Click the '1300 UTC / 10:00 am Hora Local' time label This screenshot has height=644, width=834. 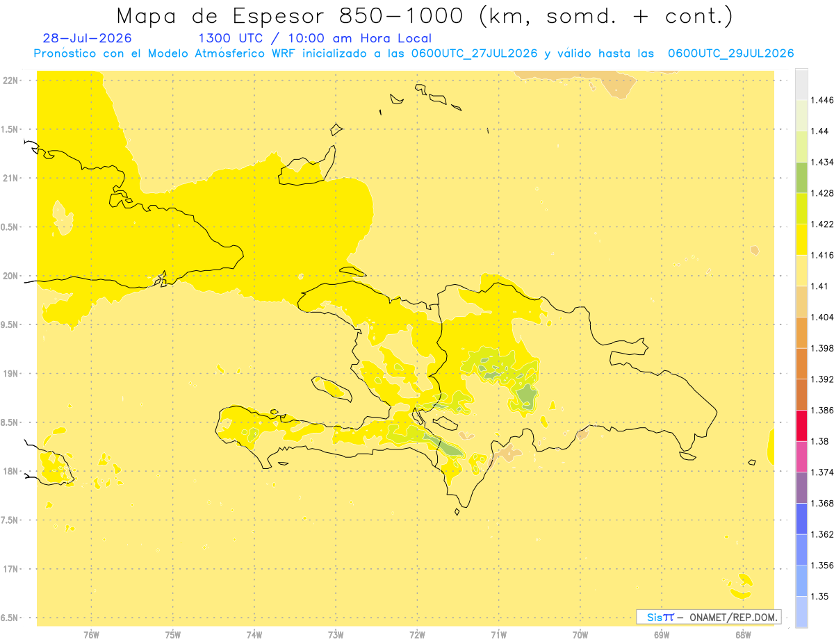(x=315, y=39)
